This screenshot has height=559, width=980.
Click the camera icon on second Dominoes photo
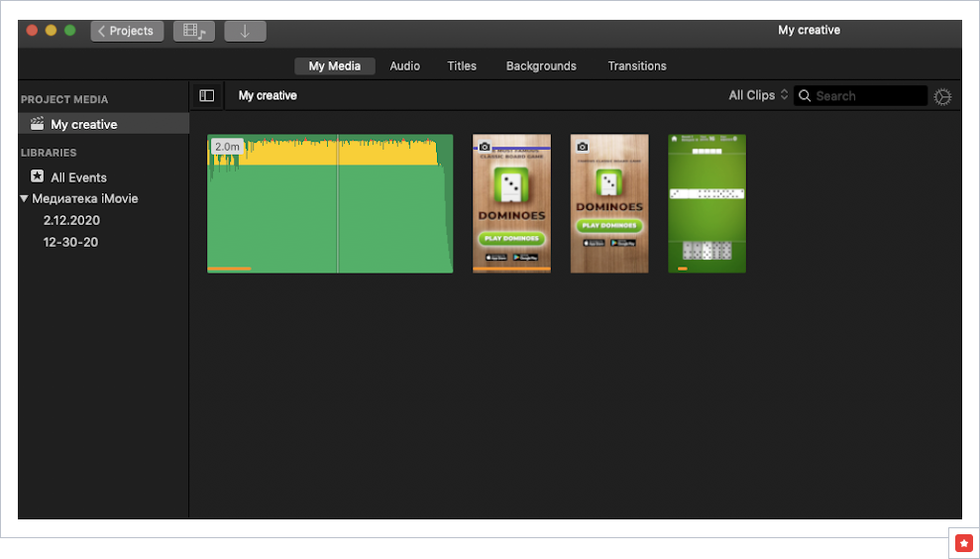click(x=583, y=146)
